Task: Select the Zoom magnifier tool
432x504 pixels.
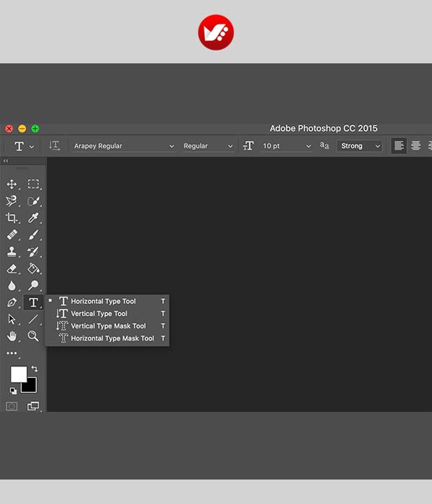Action: click(x=33, y=336)
